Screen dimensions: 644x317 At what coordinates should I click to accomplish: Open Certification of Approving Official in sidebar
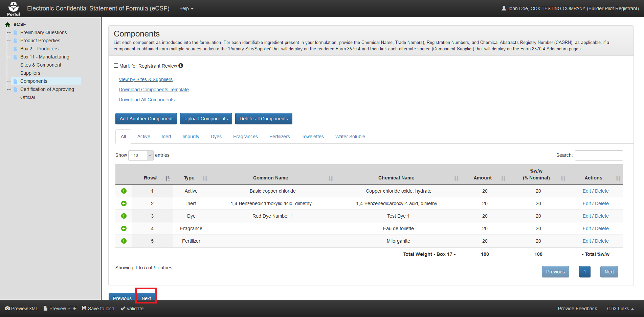(47, 93)
